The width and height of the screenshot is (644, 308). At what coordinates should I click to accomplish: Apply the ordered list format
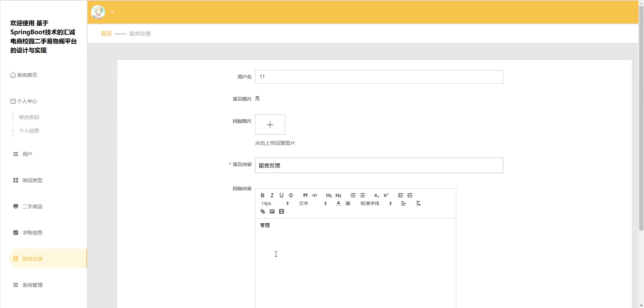(x=353, y=195)
